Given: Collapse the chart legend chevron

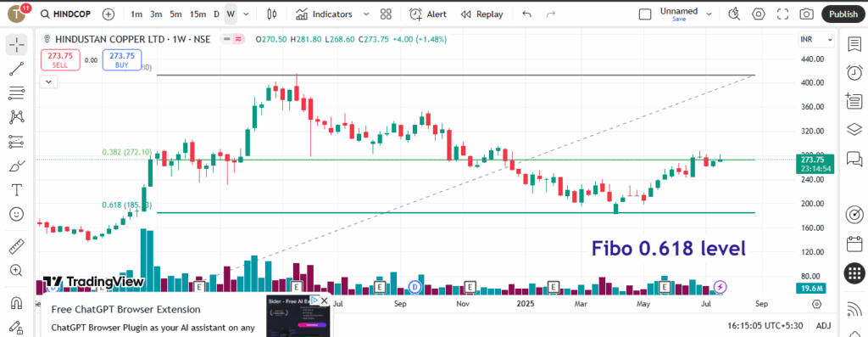Looking at the screenshot, I should (x=49, y=81).
